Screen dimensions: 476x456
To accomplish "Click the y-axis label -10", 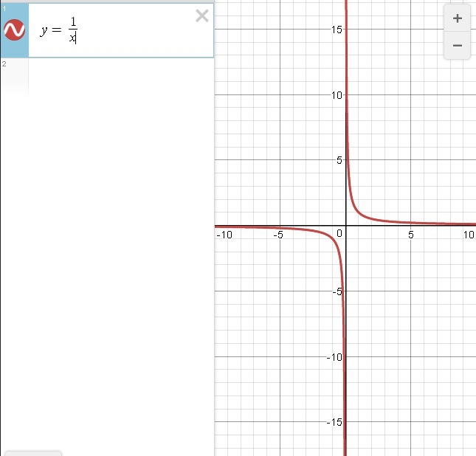I will click(x=334, y=357).
